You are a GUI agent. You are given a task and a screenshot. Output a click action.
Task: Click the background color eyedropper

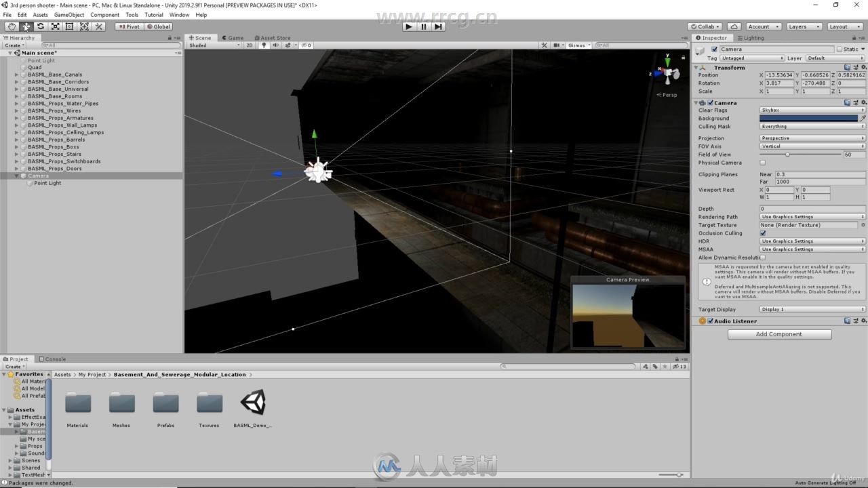pos(863,118)
